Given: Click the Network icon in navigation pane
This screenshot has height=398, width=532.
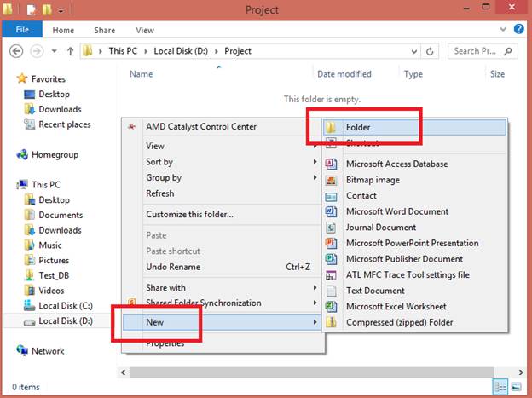Looking at the screenshot, I should (x=23, y=350).
